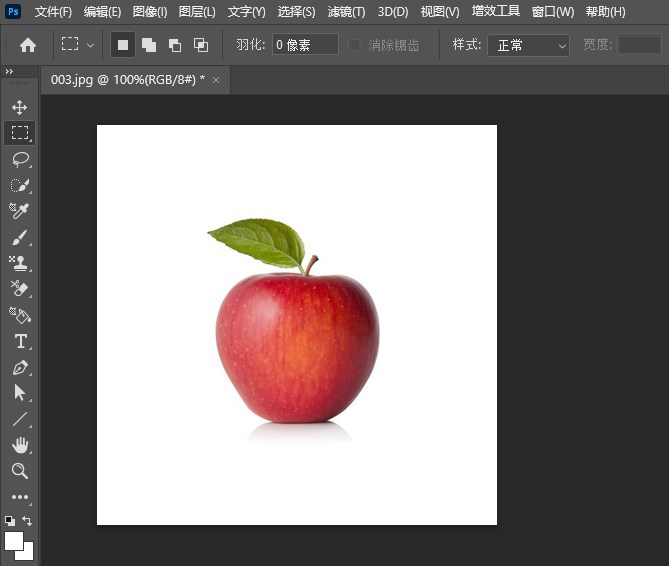Choose the Quick Selection tool
669x566 pixels.
click(19, 185)
